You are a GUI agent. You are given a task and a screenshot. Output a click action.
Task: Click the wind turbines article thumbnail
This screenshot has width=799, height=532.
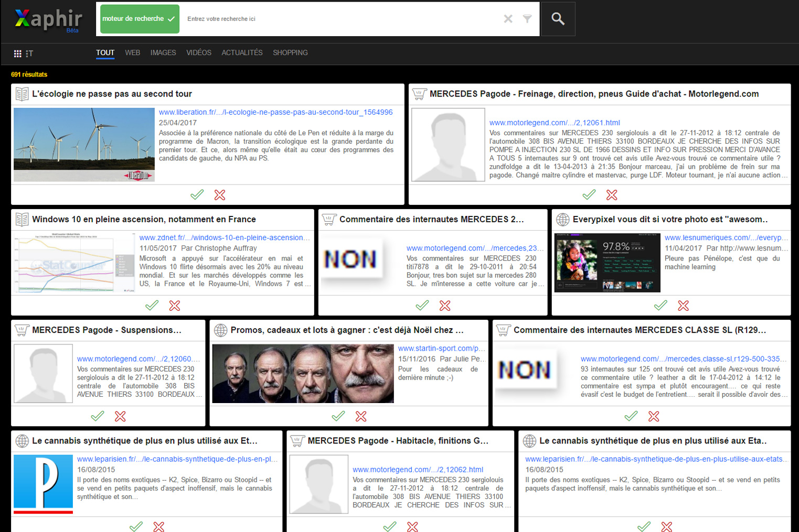83,145
